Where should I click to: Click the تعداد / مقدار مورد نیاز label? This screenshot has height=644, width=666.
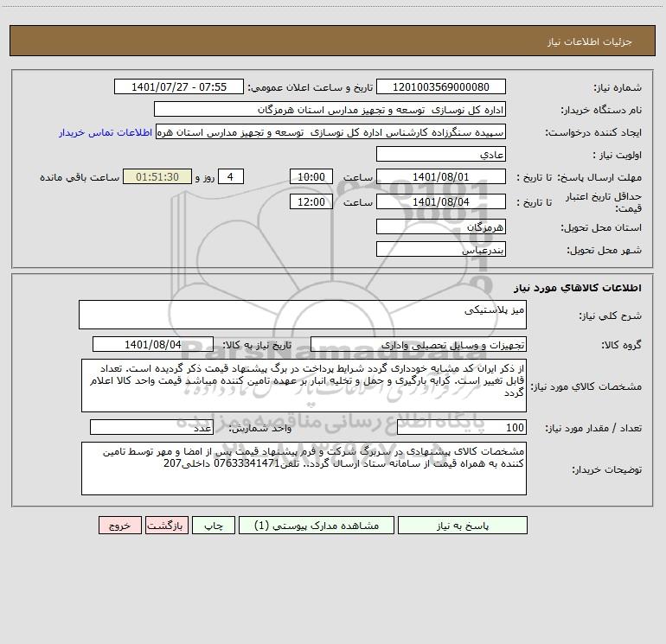tap(593, 429)
